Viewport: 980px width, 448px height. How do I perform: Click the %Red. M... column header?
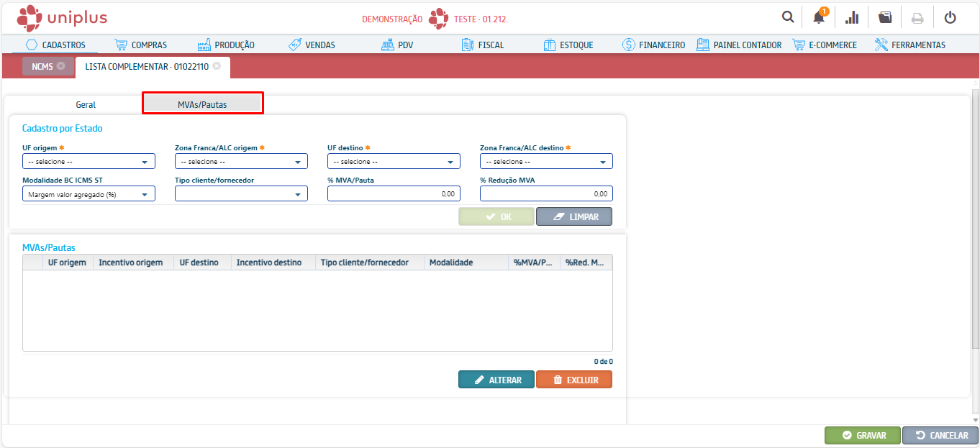click(x=586, y=262)
